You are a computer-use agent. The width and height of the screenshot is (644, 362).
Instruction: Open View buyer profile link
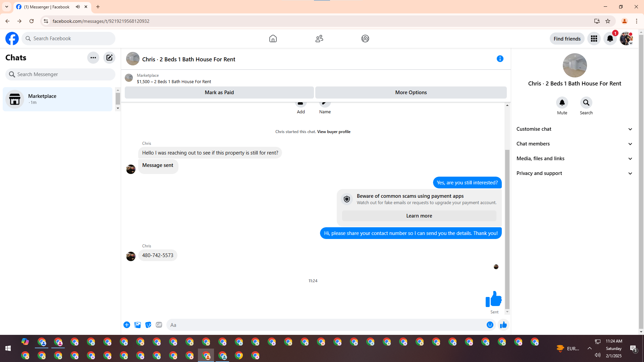pyautogui.click(x=333, y=132)
